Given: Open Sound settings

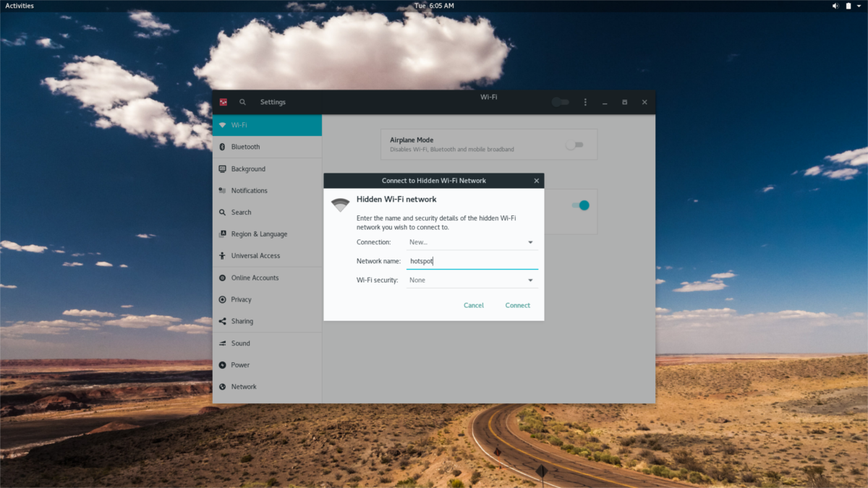Looking at the screenshot, I should pyautogui.click(x=267, y=343).
